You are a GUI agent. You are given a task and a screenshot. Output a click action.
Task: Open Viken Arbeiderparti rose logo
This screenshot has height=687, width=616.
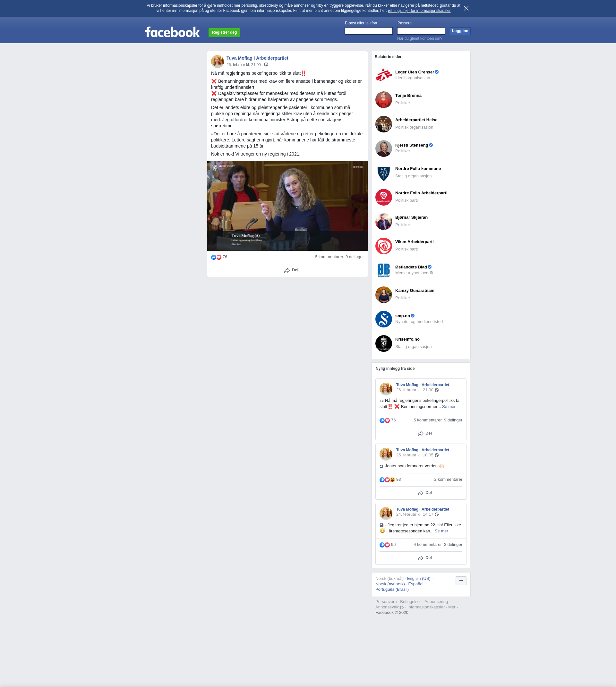pyautogui.click(x=383, y=246)
